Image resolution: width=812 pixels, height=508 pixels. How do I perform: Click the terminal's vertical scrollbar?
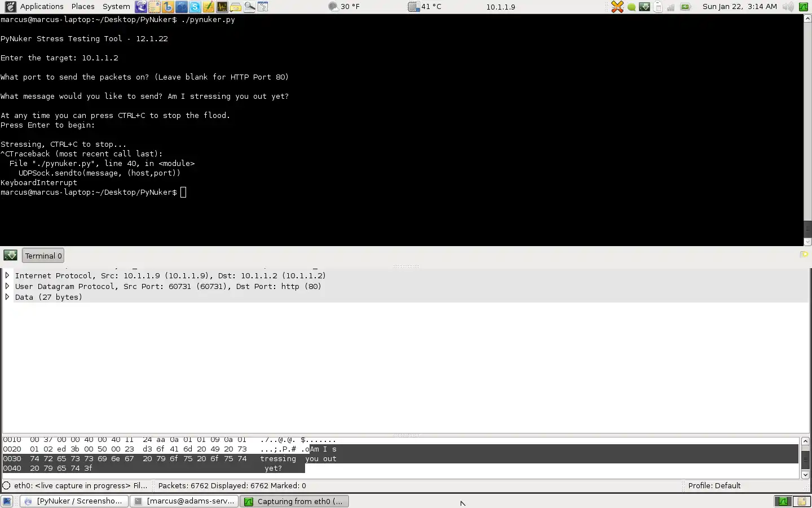click(807, 130)
